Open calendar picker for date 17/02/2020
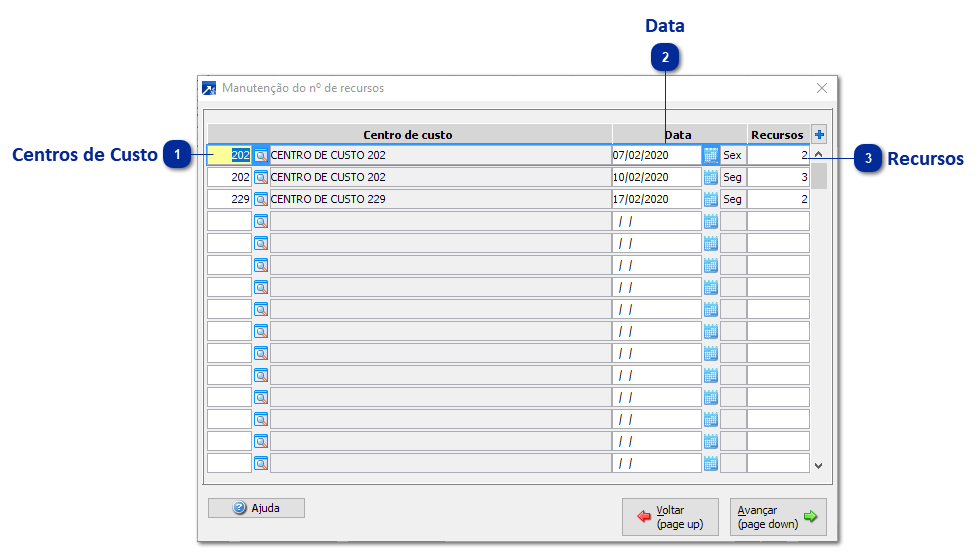The width and height of the screenshot is (980, 553). pos(711,199)
